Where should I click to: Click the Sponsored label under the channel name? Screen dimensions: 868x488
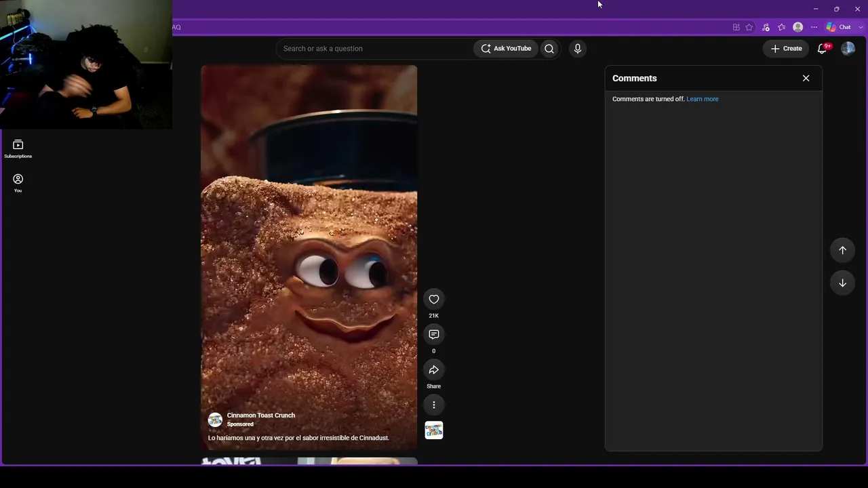[240, 424]
